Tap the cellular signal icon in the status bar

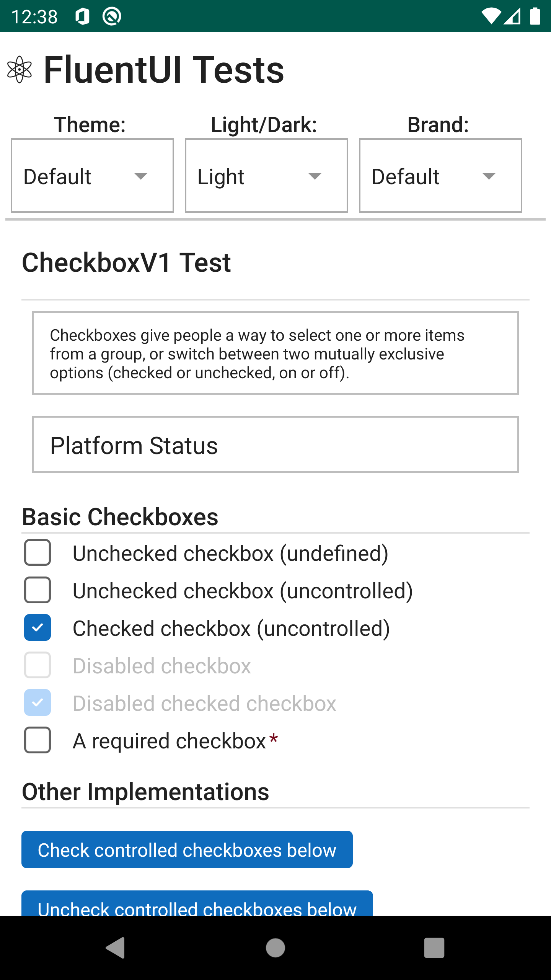coord(512,15)
